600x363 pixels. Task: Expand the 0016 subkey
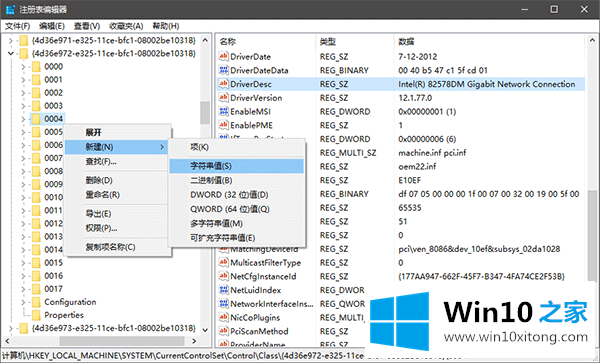tap(23, 276)
